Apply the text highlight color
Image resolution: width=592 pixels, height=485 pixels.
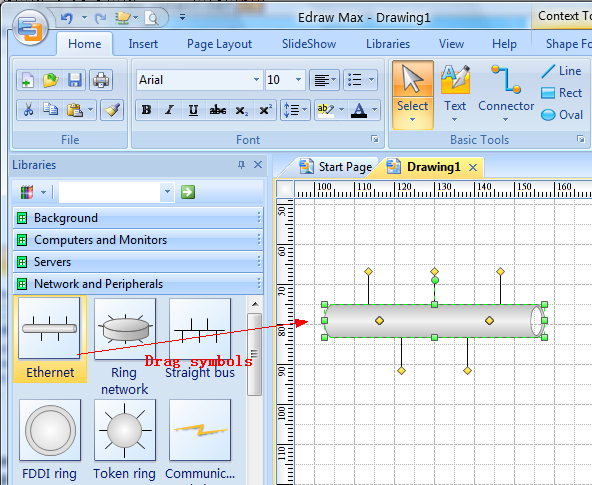[325, 110]
